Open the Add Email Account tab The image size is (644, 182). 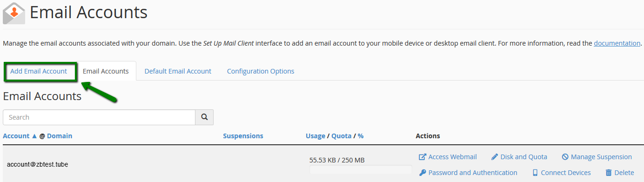[x=39, y=71]
